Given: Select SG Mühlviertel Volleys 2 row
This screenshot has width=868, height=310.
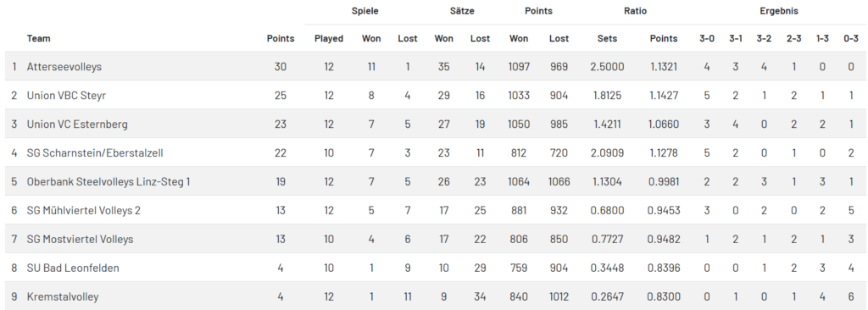Looking at the screenshot, I should tap(436, 210).
